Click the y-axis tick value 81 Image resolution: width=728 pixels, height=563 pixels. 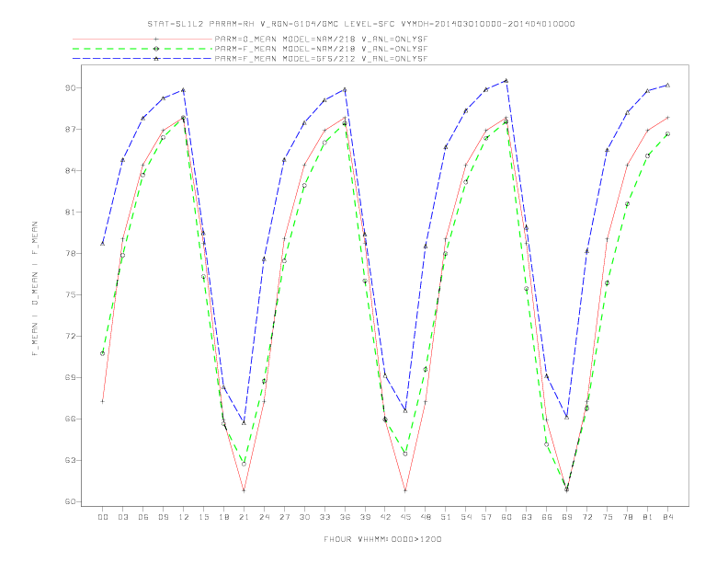(x=70, y=212)
